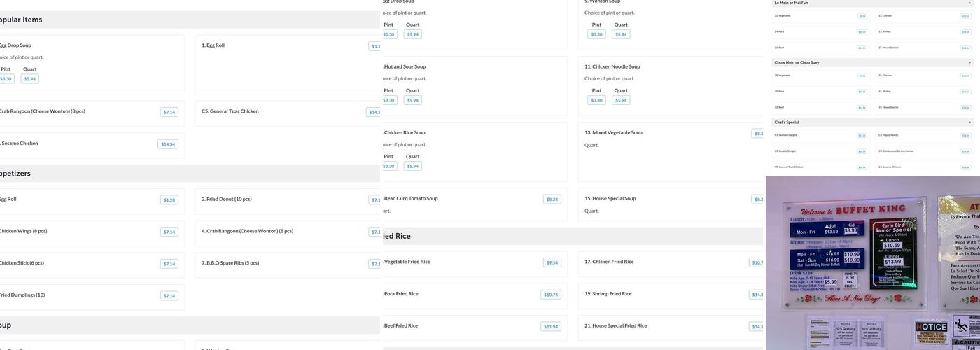Viewport: 980px width, 350px height.
Task: Collapse the Lo Mein or Mei Fun section
Action: click(x=969, y=3)
